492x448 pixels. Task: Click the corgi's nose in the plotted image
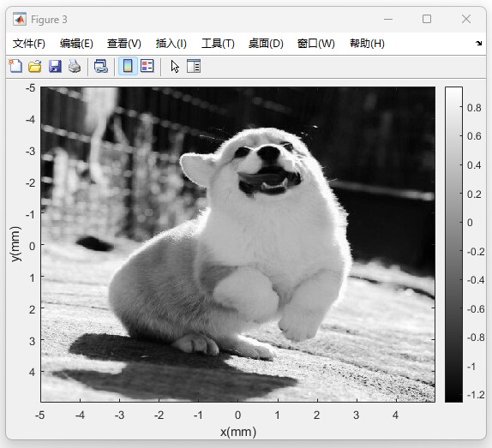269,152
